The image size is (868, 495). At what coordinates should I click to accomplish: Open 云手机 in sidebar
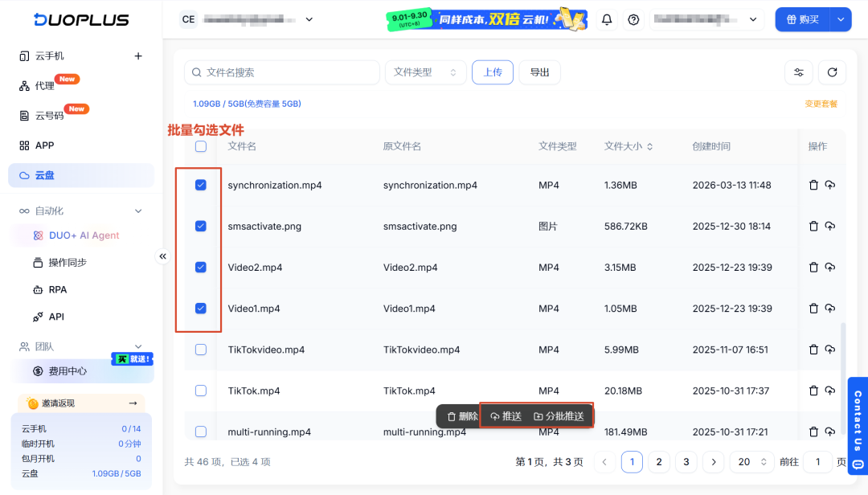coord(49,56)
